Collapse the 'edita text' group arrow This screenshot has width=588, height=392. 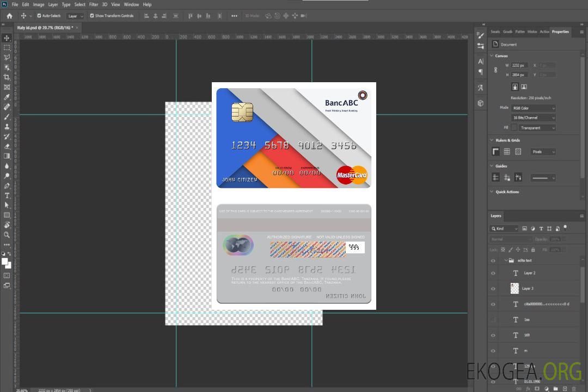tap(506, 260)
